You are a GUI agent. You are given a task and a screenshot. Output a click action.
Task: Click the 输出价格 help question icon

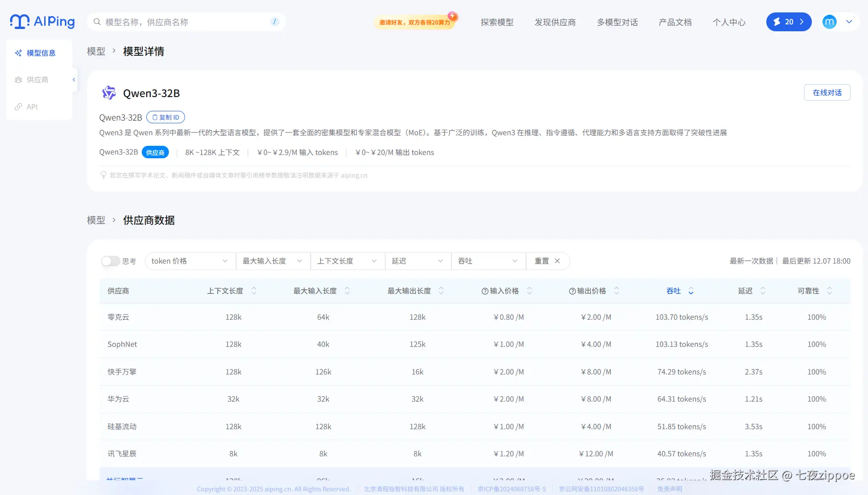pos(572,291)
